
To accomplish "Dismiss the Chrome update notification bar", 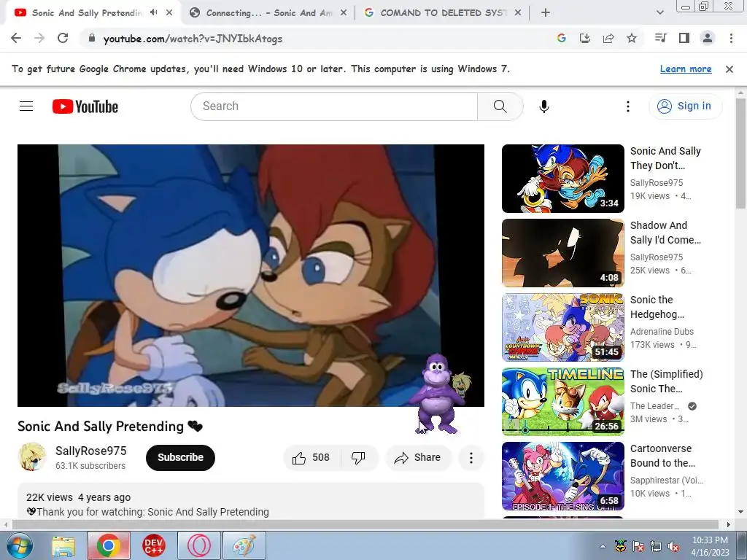I will click(x=729, y=69).
